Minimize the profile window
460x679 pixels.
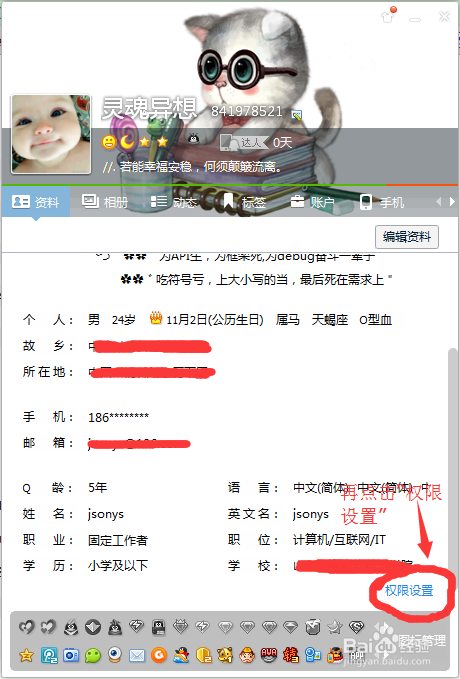point(415,19)
